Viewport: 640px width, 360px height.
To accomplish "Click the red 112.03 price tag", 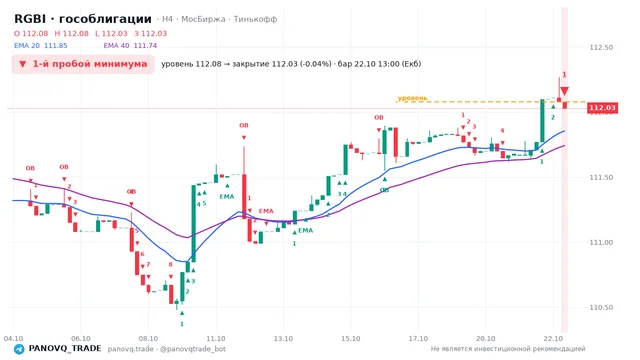I will click(602, 108).
